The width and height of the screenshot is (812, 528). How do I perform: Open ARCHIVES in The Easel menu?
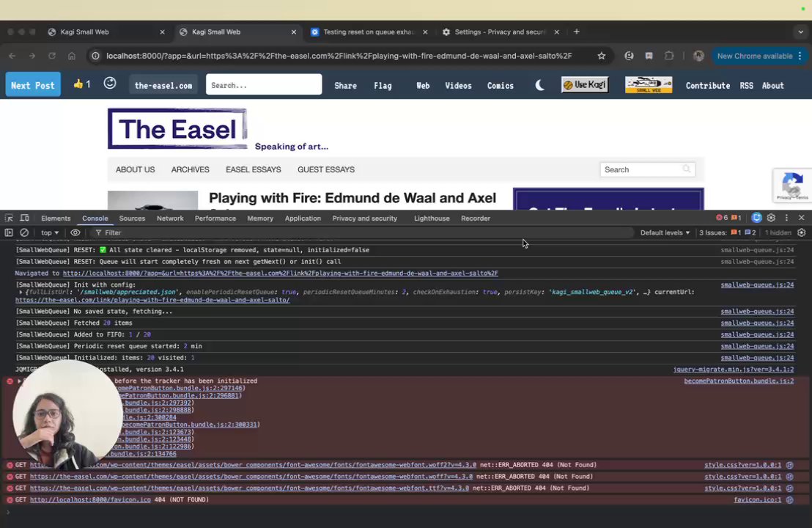click(x=190, y=169)
